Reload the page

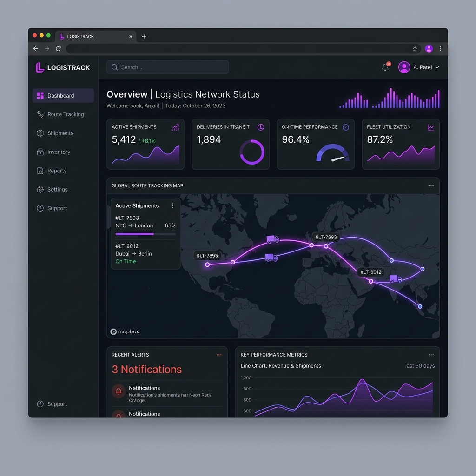pyautogui.click(x=58, y=48)
